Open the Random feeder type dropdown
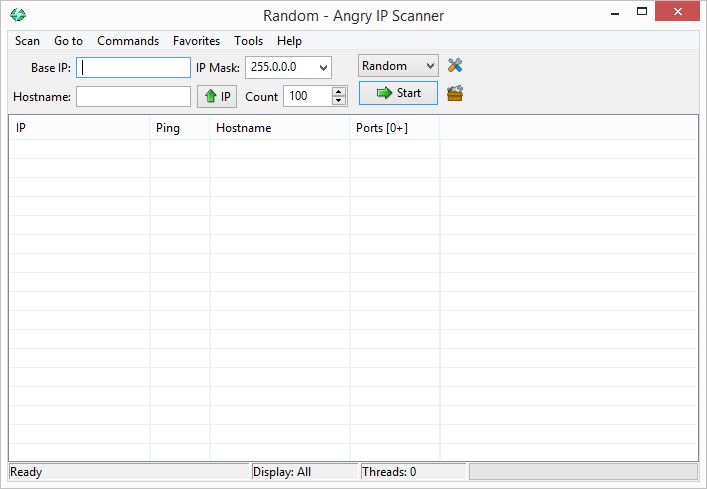 (399, 66)
